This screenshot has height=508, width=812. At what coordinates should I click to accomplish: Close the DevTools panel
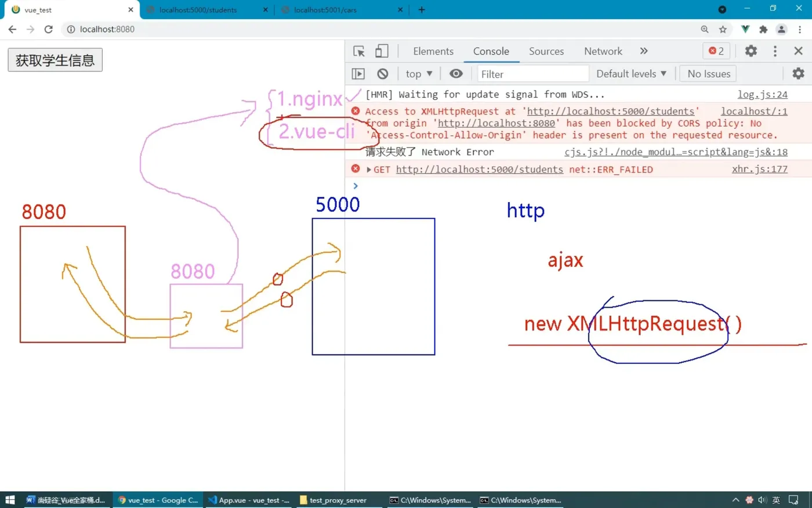pos(798,51)
